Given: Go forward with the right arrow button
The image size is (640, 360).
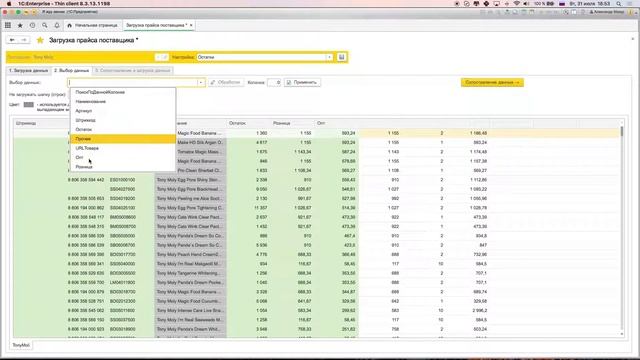Looking at the screenshot, I should pos(24,40).
